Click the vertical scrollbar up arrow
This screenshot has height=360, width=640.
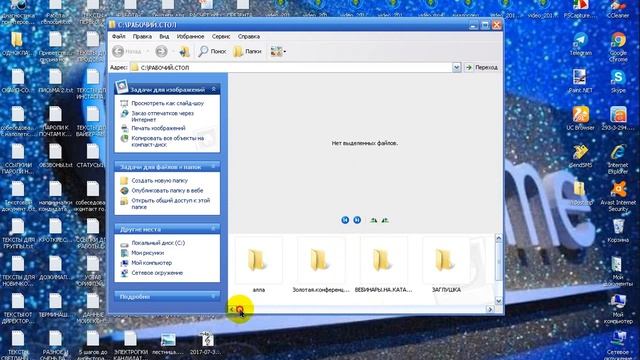tap(498, 238)
